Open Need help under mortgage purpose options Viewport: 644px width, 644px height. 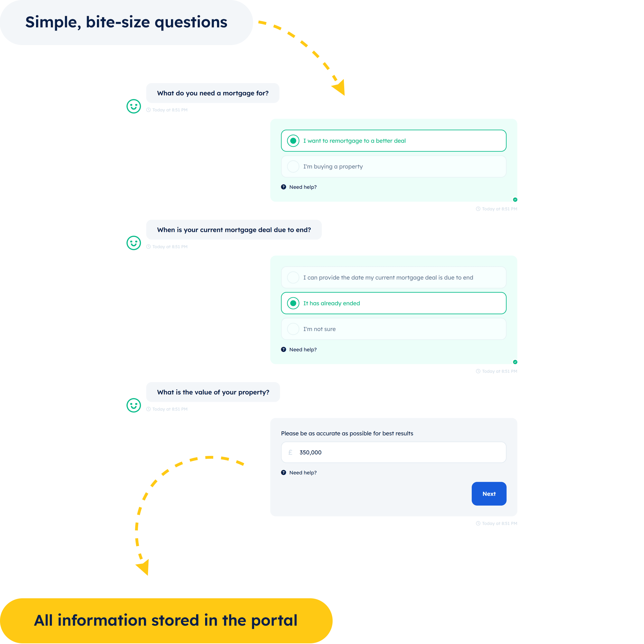[303, 187]
